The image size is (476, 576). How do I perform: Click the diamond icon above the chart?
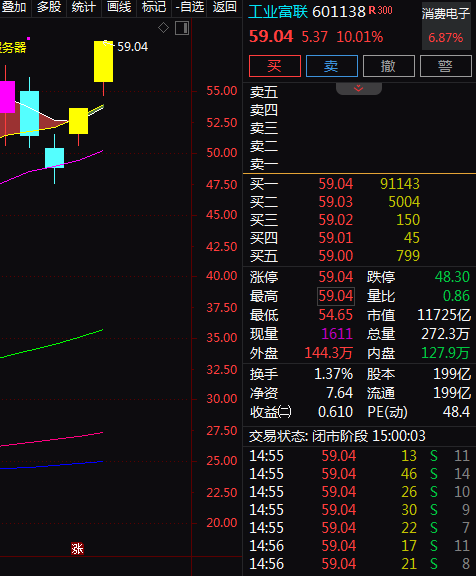pos(163,28)
